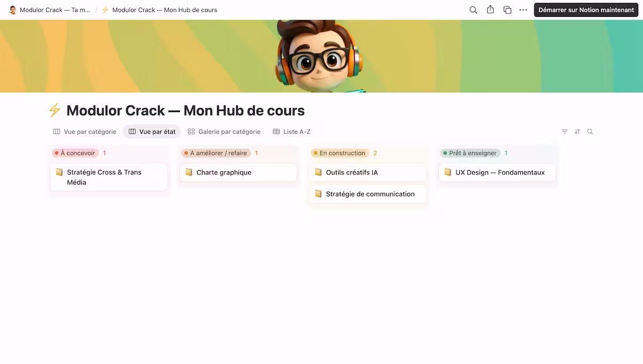
Task: Click the lightning bolt icon in breadcrumb
Action: point(105,10)
